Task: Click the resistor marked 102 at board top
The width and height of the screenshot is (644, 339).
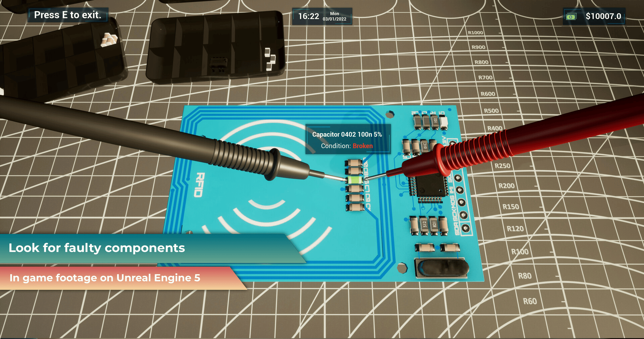Action: point(435,121)
